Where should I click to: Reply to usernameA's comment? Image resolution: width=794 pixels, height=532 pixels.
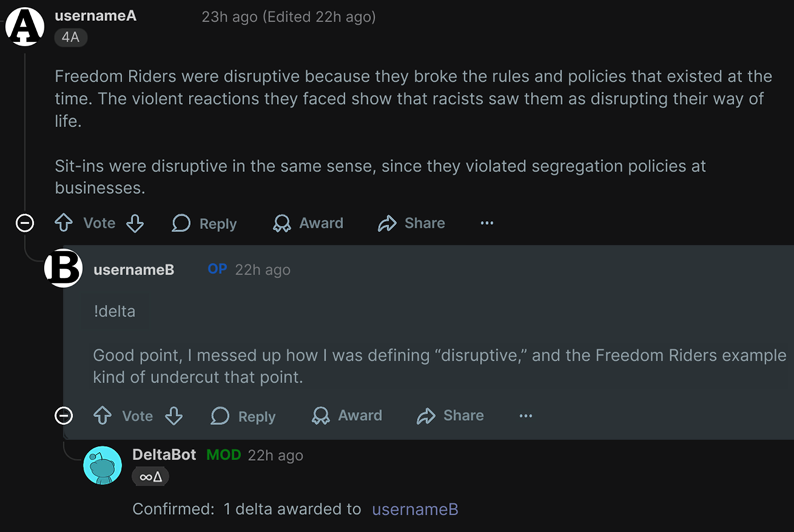click(x=204, y=223)
